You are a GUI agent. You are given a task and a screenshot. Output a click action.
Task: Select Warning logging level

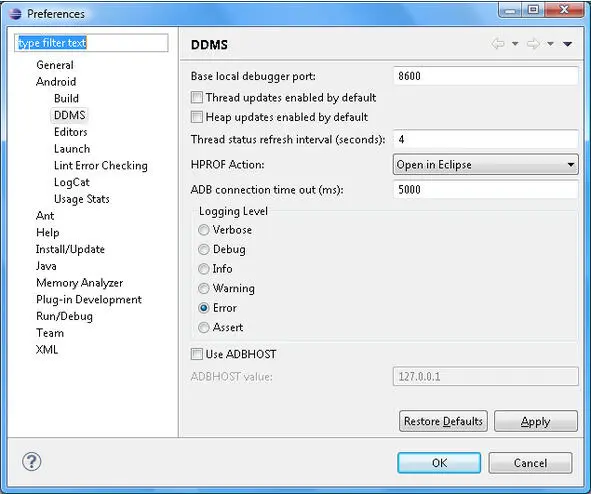pos(204,288)
